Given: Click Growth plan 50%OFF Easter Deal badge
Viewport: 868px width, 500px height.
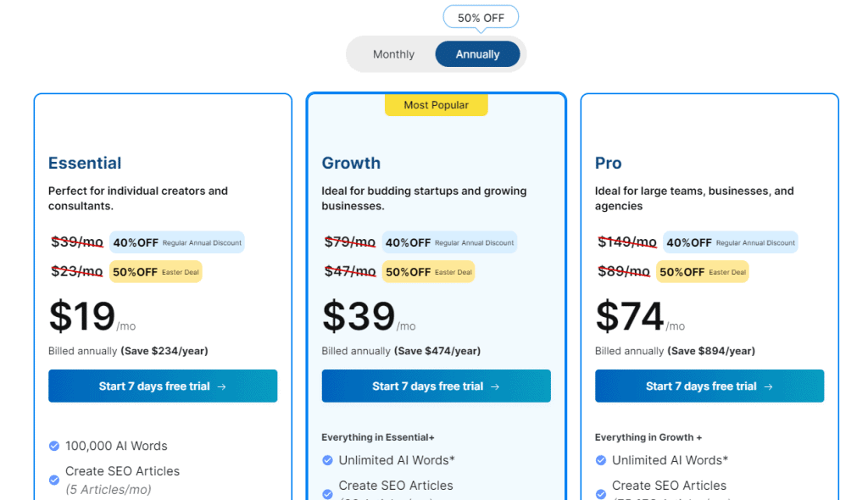Looking at the screenshot, I should (x=428, y=272).
